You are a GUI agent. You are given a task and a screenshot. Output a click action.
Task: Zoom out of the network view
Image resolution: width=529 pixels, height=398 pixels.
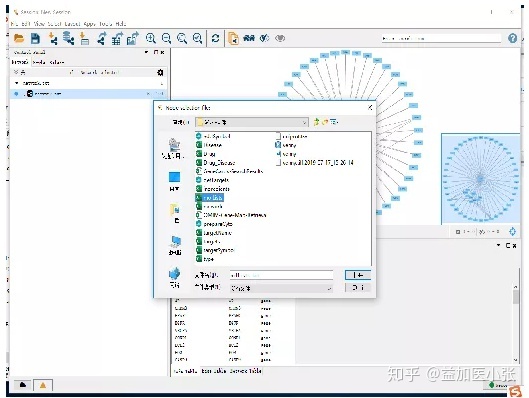click(166, 38)
